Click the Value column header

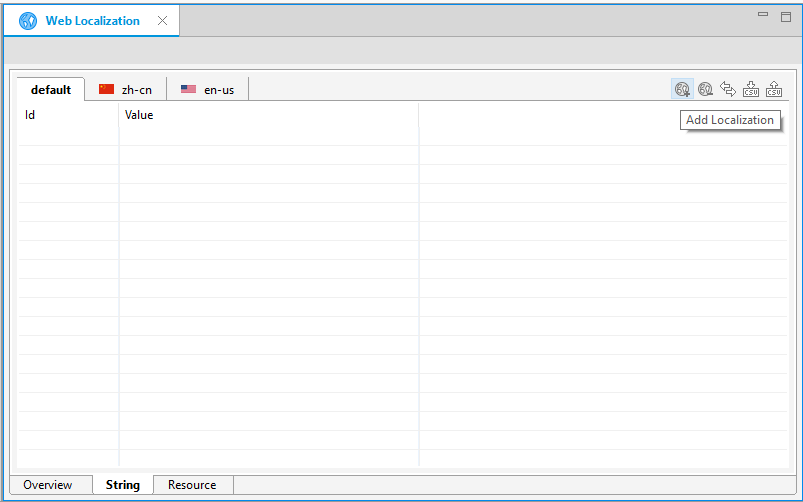coord(268,115)
